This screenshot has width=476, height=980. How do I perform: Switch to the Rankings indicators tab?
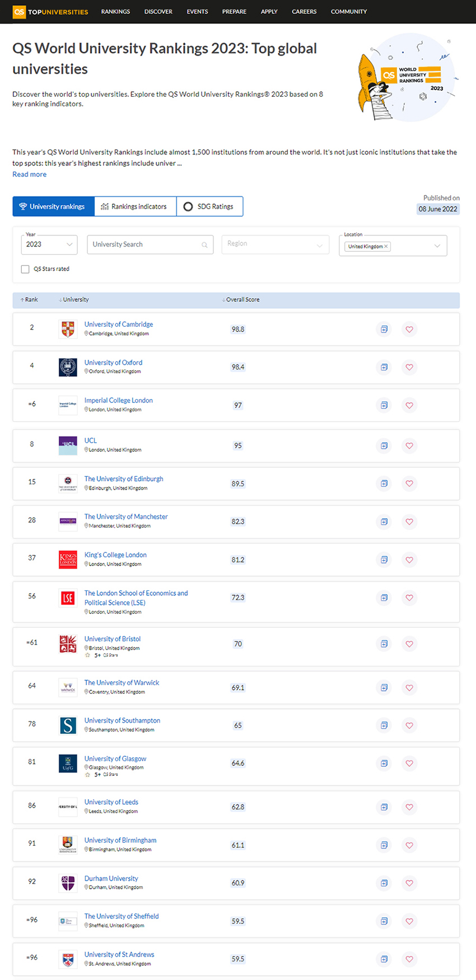(135, 207)
